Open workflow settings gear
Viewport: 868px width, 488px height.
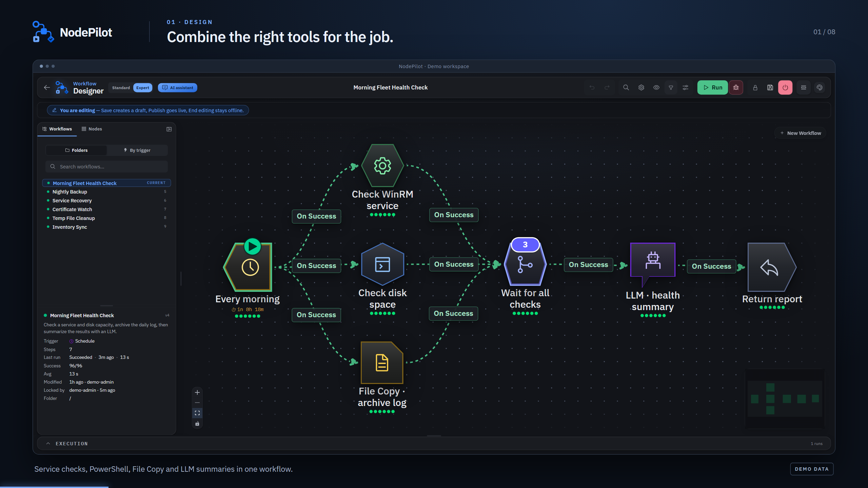[x=641, y=87]
